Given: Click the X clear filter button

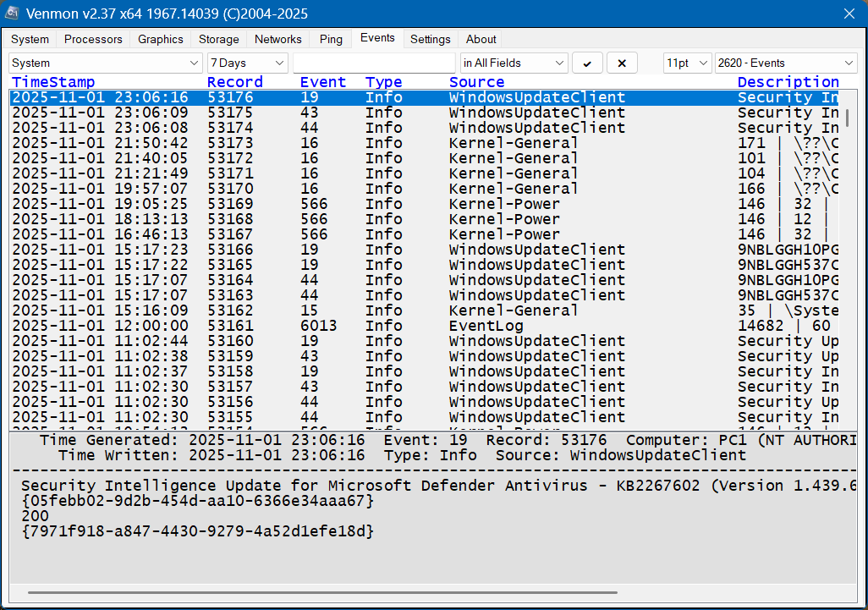Looking at the screenshot, I should pos(622,63).
